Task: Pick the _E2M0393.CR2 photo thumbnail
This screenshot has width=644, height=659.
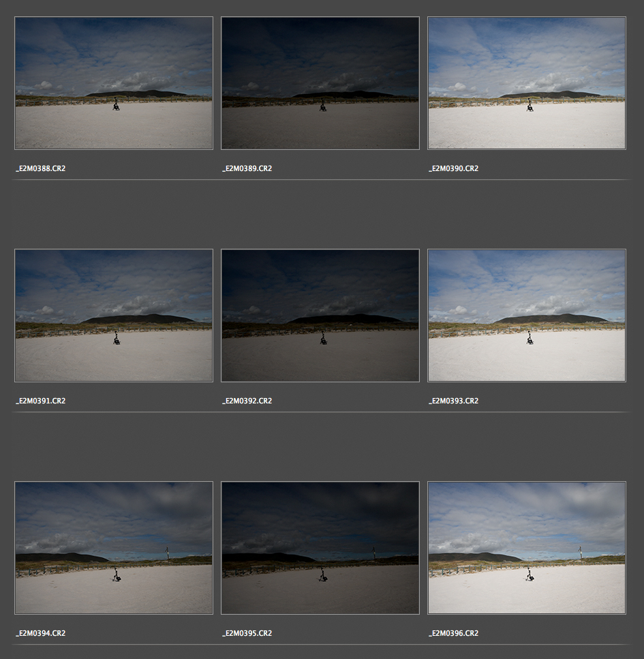Action: (526, 316)
